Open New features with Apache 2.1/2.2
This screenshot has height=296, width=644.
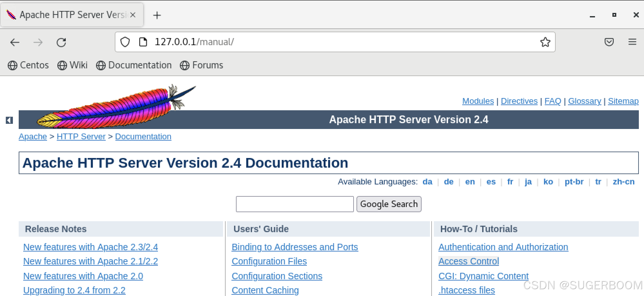pyautogui.click(x=91, y=261)
